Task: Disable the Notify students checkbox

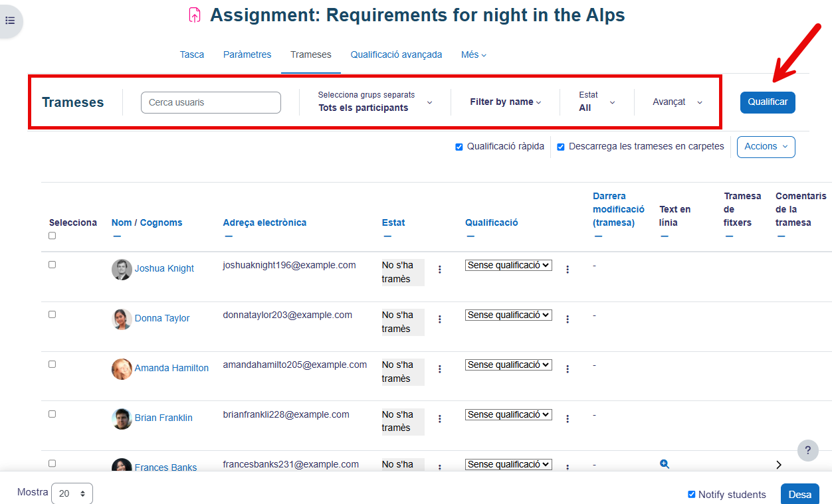Action: click(x=692, y=494)
